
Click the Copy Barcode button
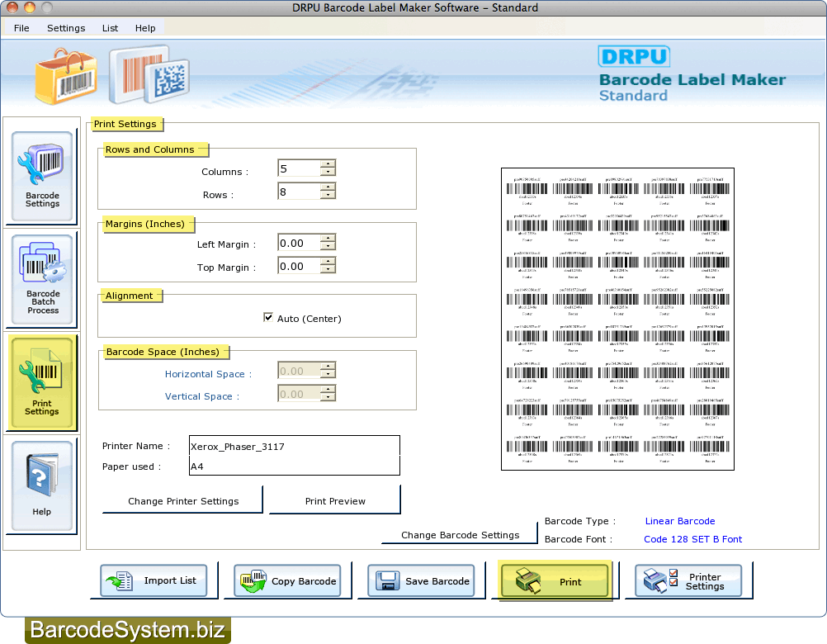[287, 580]
